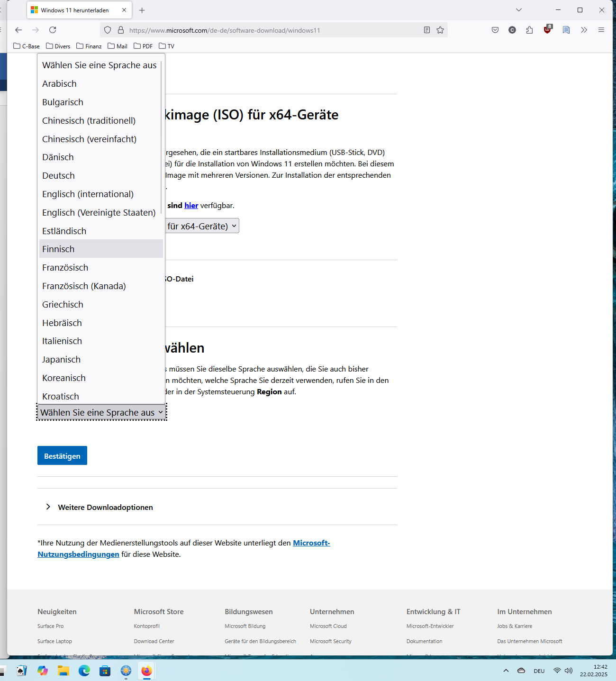Launch Microsoft Edge from the taskbar
The image size is (616, 681).
pos(84,671)
